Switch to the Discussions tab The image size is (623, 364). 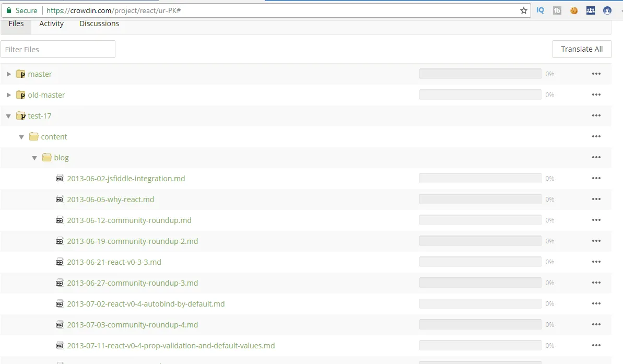click(99, 24)
